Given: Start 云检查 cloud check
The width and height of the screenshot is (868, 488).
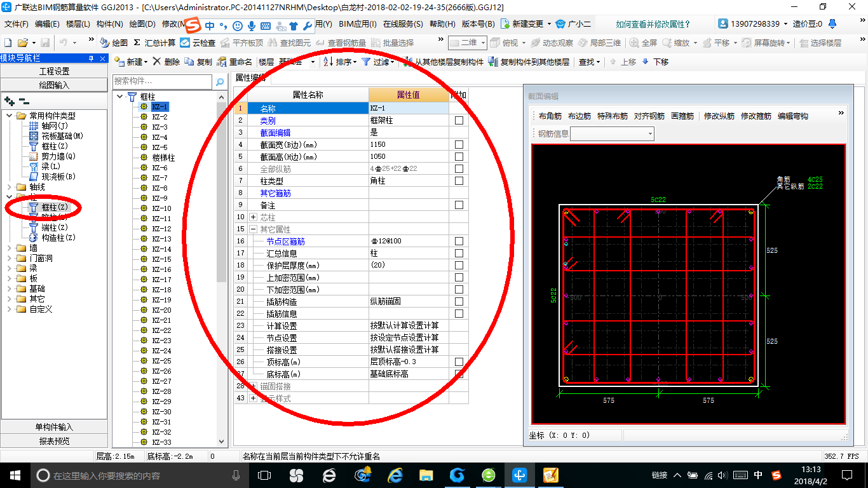Looking at the screenshot, I should (x=198, y=43).
